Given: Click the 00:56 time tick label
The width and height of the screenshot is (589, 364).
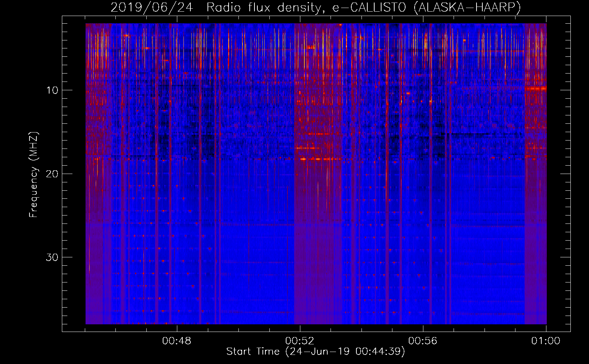Looking at the screenshot, I should click(x=423, y=341).
